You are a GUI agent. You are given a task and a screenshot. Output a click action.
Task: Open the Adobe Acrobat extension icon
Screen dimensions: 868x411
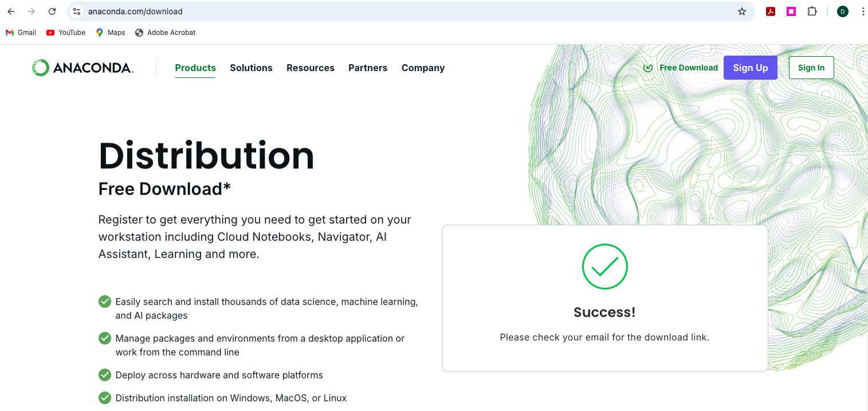coord(771,11)
